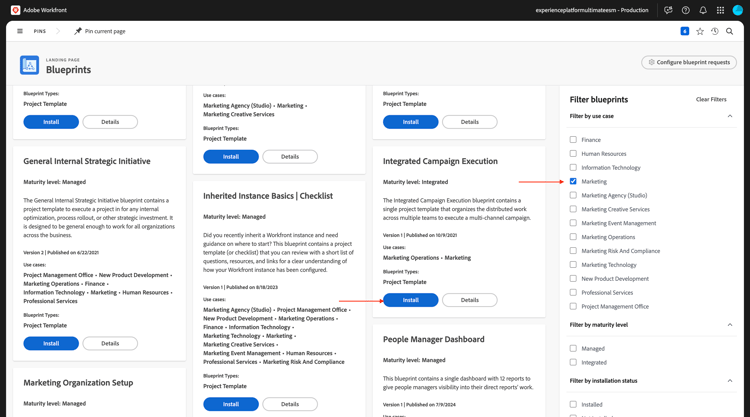Viewport: 750px width, 417px height.
Task: Click the favorites star icon
Action: 700,31
